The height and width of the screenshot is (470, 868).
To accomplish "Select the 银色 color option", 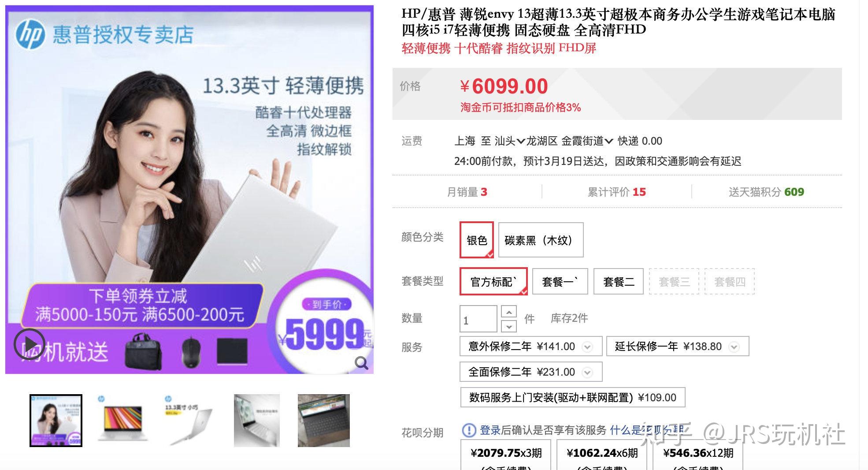I will [x=476, y=240].
